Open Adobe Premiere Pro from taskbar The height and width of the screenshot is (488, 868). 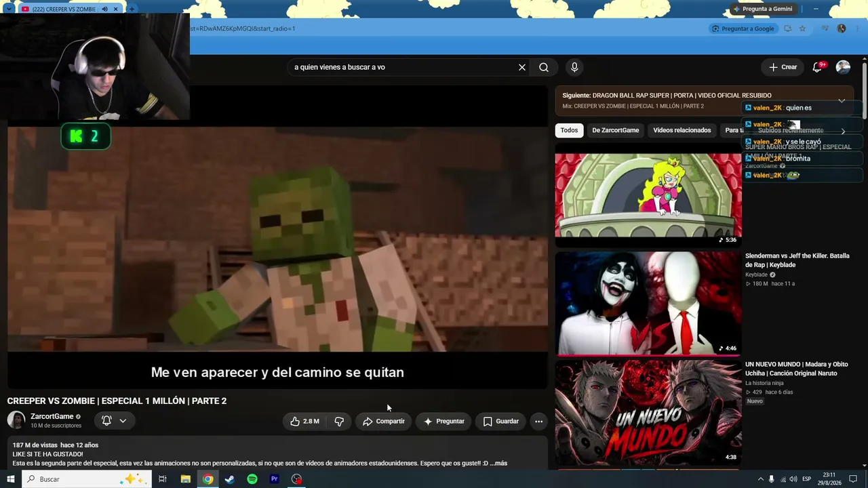coord(275,479)
